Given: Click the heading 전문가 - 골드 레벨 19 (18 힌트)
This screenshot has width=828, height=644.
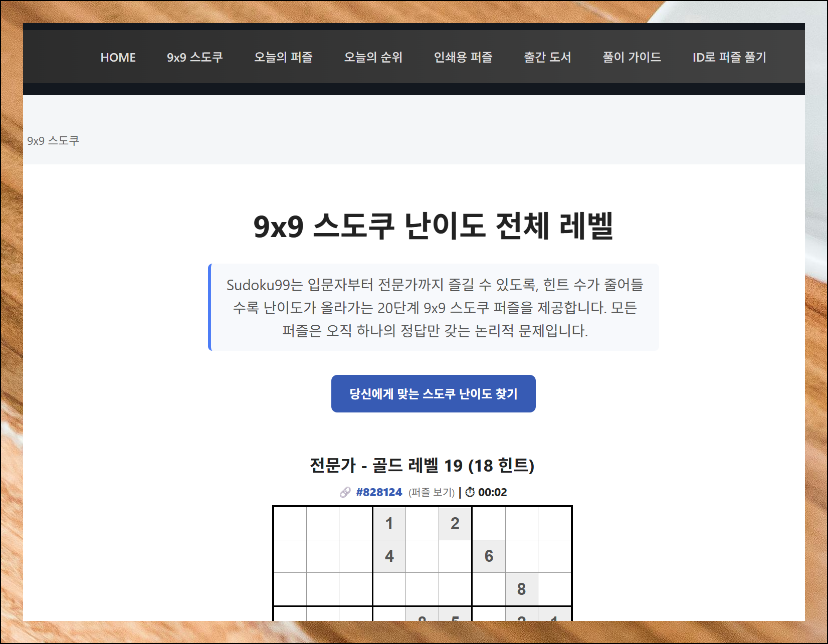Looking at the screenshot, I should click(x=422, y=466).
